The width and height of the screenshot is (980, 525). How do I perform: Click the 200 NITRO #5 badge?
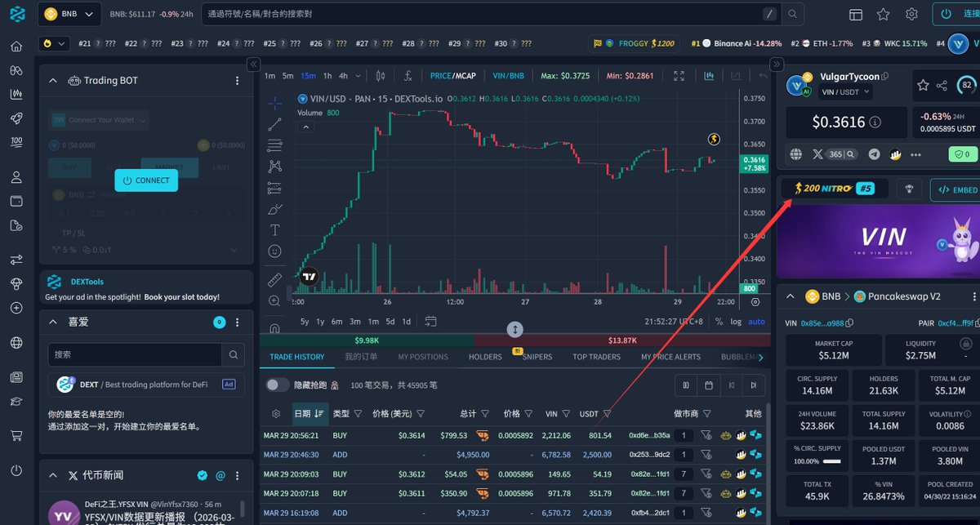point(835,189)
